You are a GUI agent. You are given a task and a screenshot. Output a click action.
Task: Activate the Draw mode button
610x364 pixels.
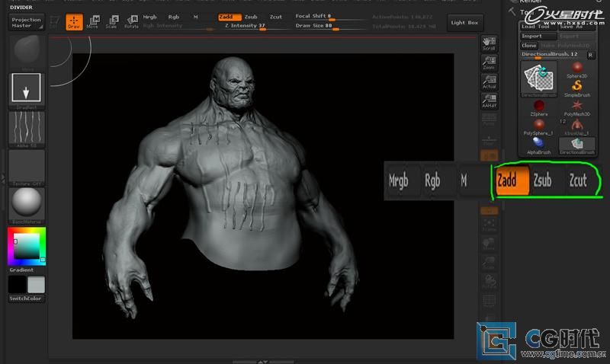74,22
